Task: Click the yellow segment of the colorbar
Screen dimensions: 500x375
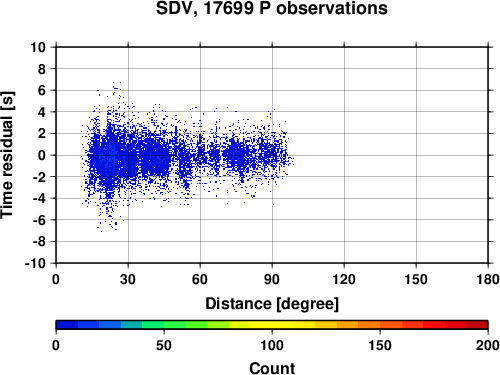Action: [x=272, y=325]
